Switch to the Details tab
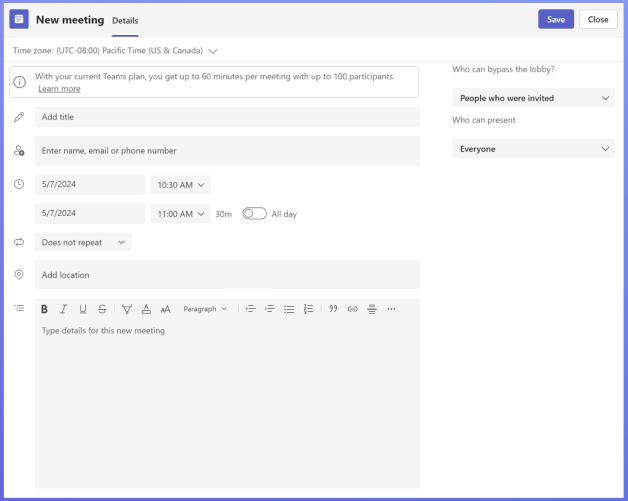The width and height of the screenshot is (628, 501). pyautogui.click(x=125, y=20)
